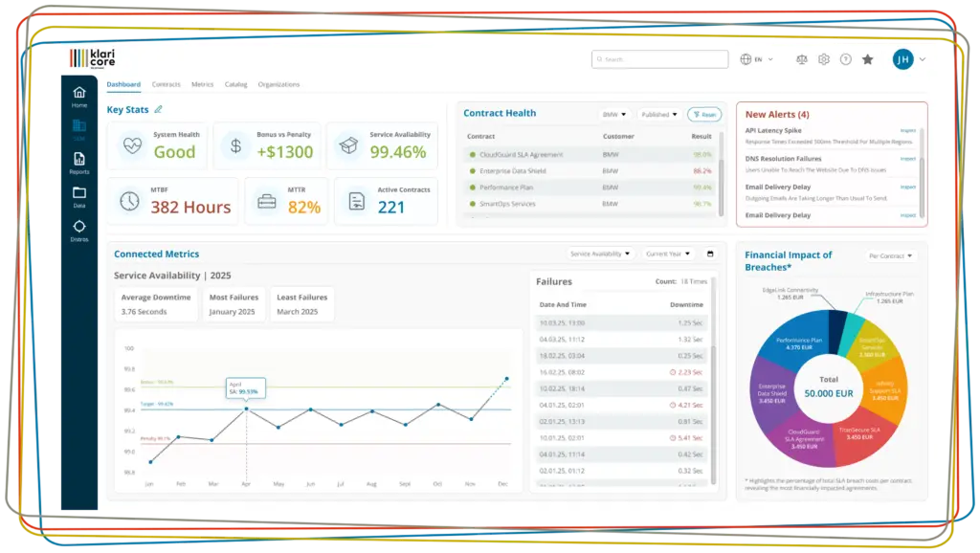Switch to the Organizations tab
The image size is (980, 553).
coord(278,84)
